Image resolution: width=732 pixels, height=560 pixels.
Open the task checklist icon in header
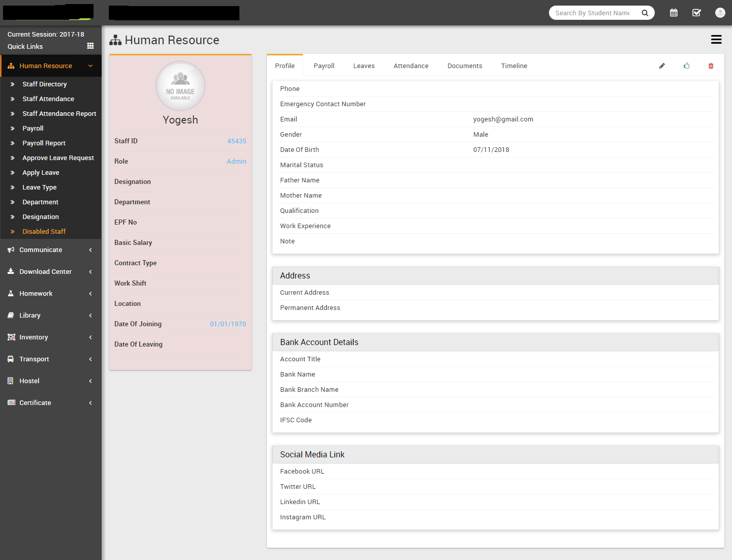[696, 13]
